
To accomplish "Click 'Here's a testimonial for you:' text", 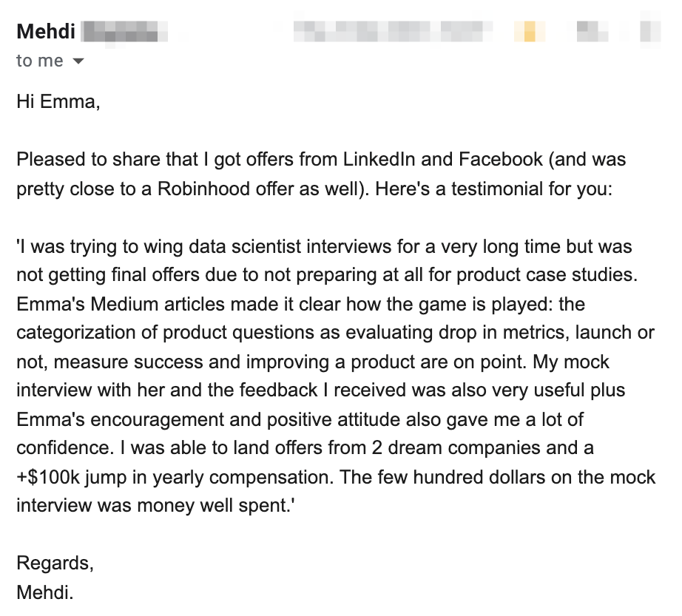I will 493,189.
